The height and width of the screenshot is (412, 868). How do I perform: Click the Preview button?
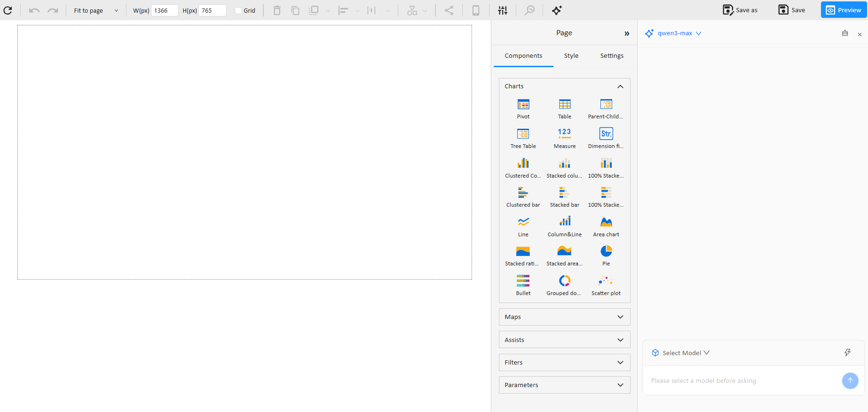844,10
